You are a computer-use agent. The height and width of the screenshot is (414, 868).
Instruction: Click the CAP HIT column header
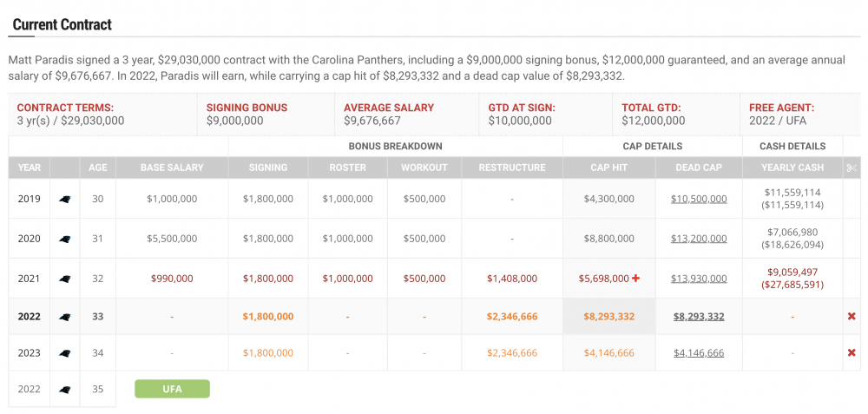608,168
